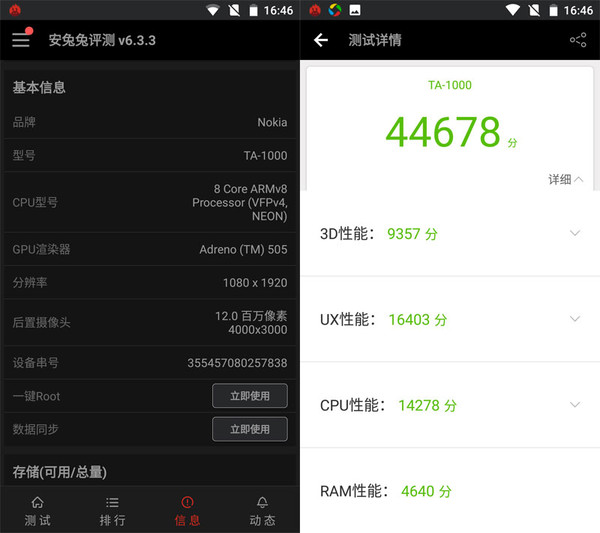Tap the no-SIM icon in left status bar

234,10
